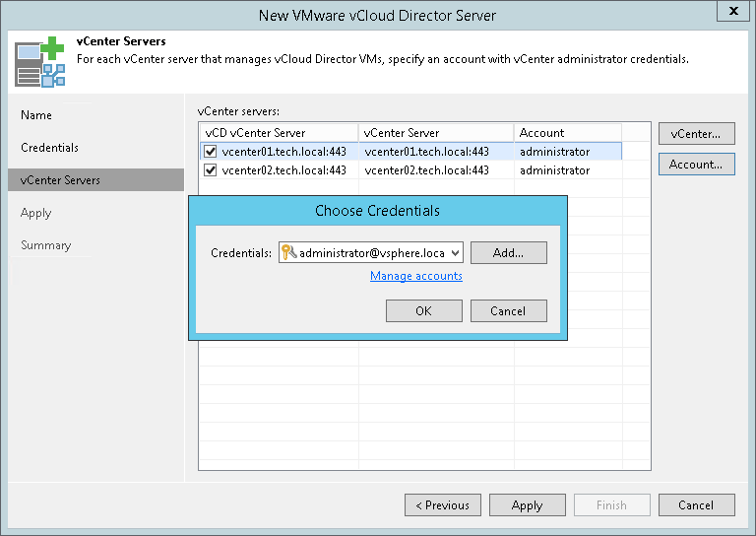This screenshot has height=536, width=756.
Task: Click the Add... credentials button
Action: click(508, 253)
